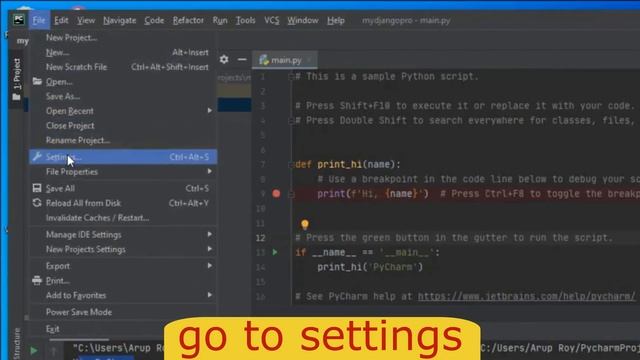Viewport: 640px width, 360px height.
Task: Open the jetbrains.com help link
Action: [527, 296]
